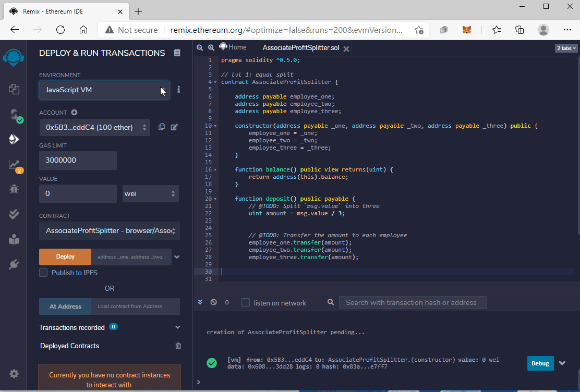Open browser Favorites list icon

[497, 30]
